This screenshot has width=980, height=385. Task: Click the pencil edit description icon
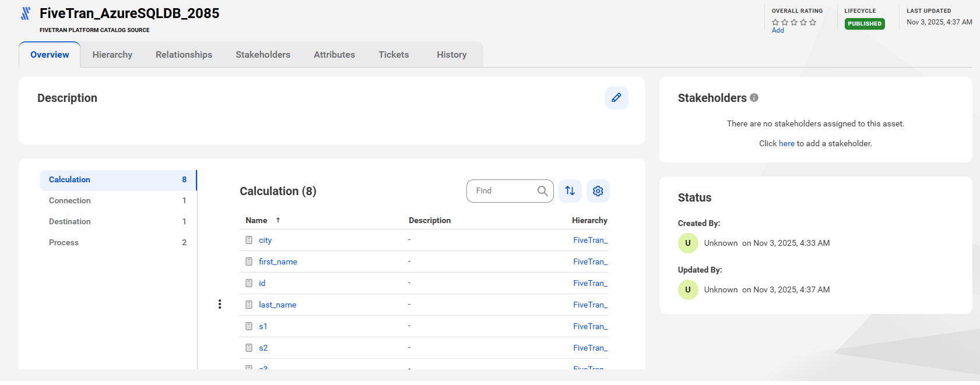tap(616, 98)
